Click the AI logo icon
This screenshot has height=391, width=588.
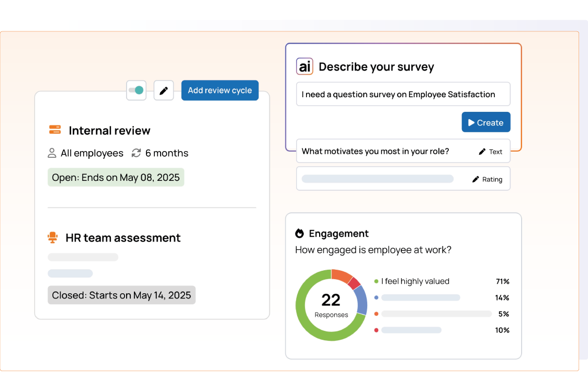(304, 66)
